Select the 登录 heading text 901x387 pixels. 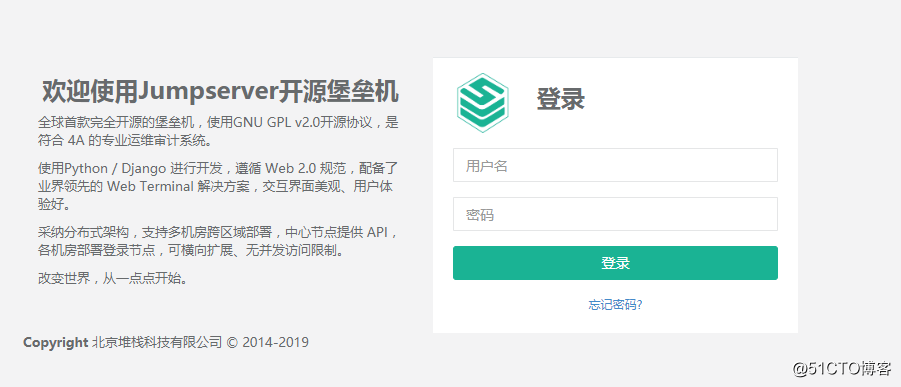point(560,99)
